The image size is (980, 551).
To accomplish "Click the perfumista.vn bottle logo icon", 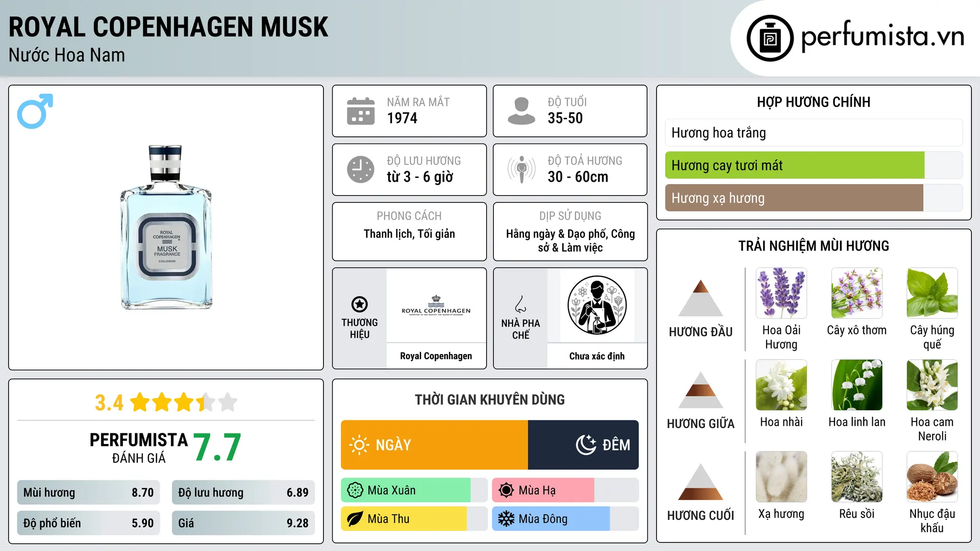I will pos(770,38).
